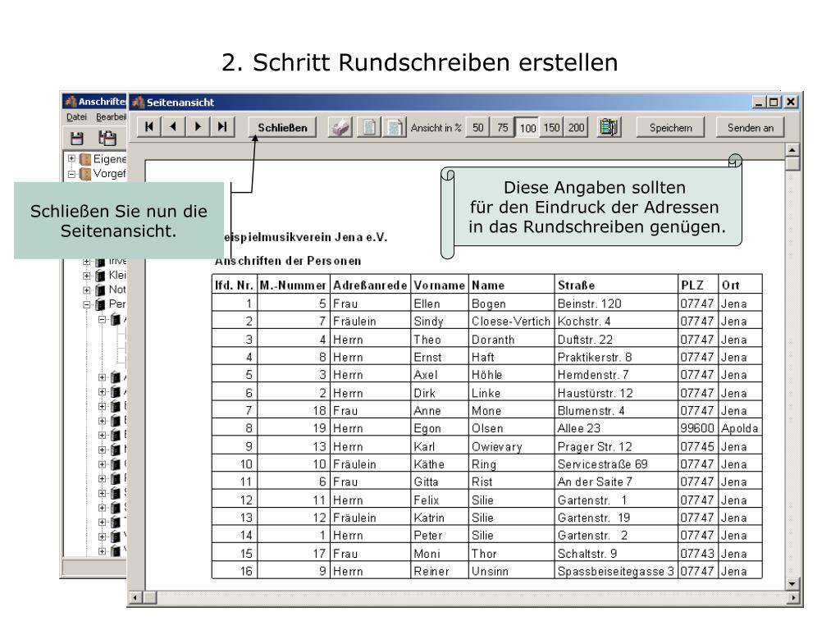Click the vertical scrollbar thumb
The image size is (840, 630).
click(792, 163)
